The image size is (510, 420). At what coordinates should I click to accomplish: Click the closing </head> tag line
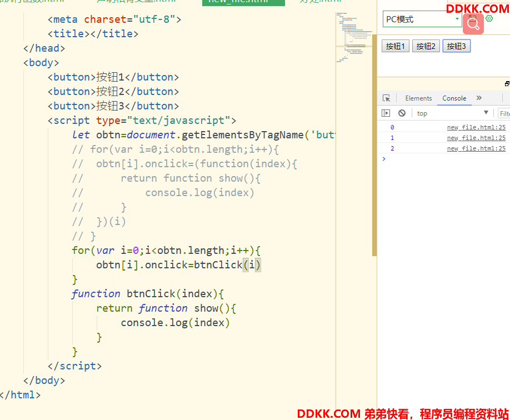tap(44, 48)
